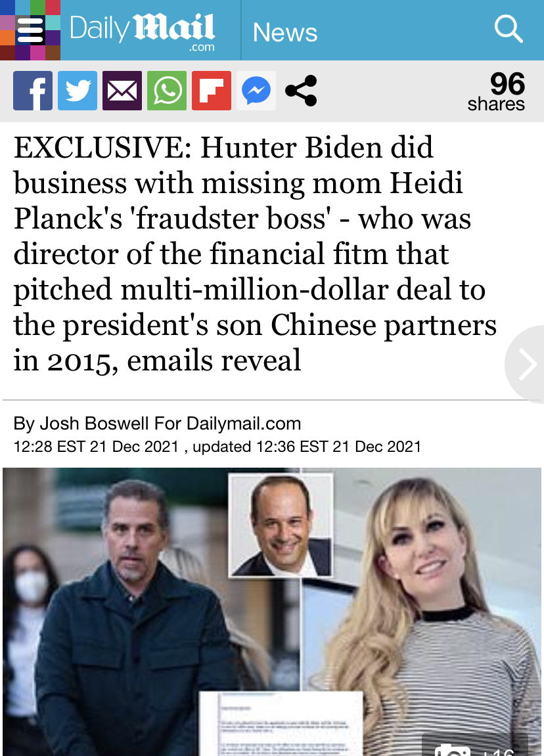Share article via Messenger
544x756 pixels.
click(x=256, y=91)
